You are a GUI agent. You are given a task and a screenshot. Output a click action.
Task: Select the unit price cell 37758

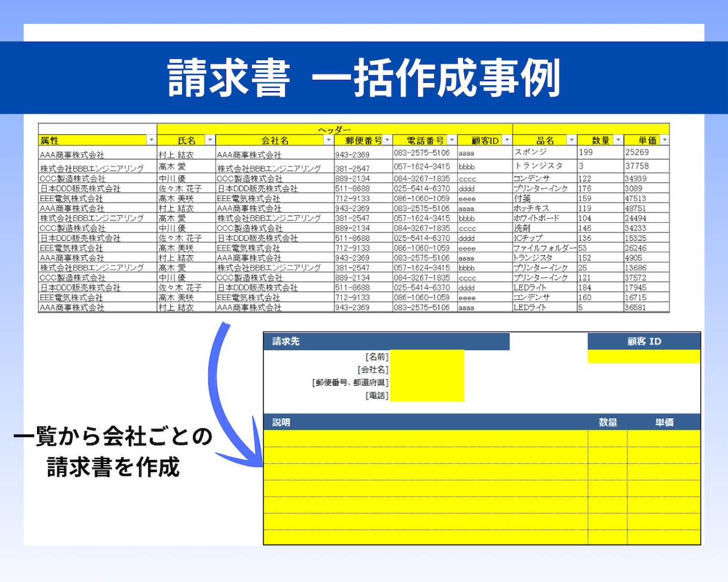click(x=646, y=166)
